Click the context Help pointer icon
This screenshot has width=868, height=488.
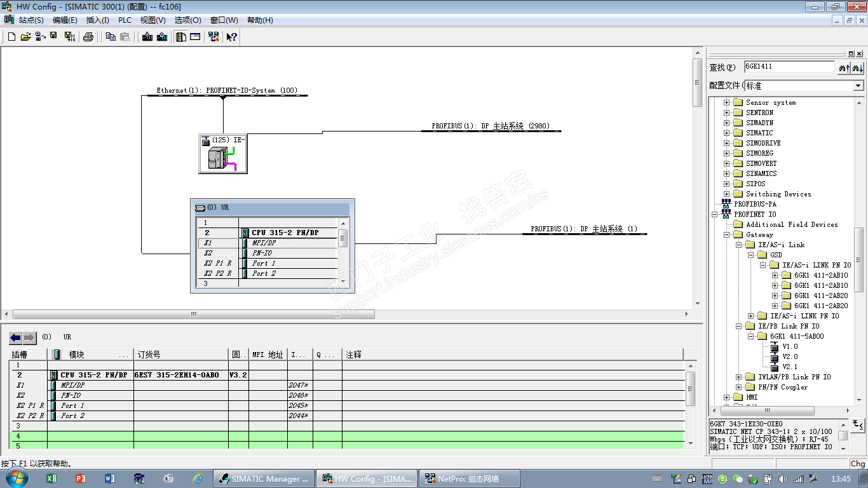(232, 37)
